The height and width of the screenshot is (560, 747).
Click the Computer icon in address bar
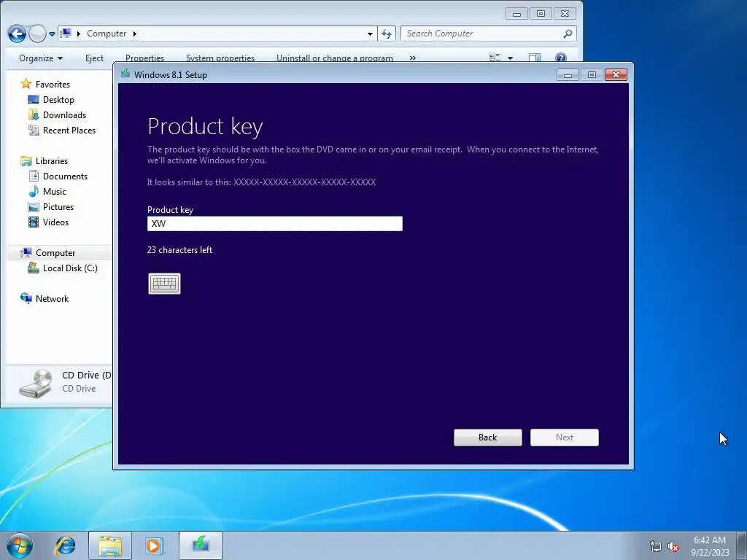tap(66, 34)
